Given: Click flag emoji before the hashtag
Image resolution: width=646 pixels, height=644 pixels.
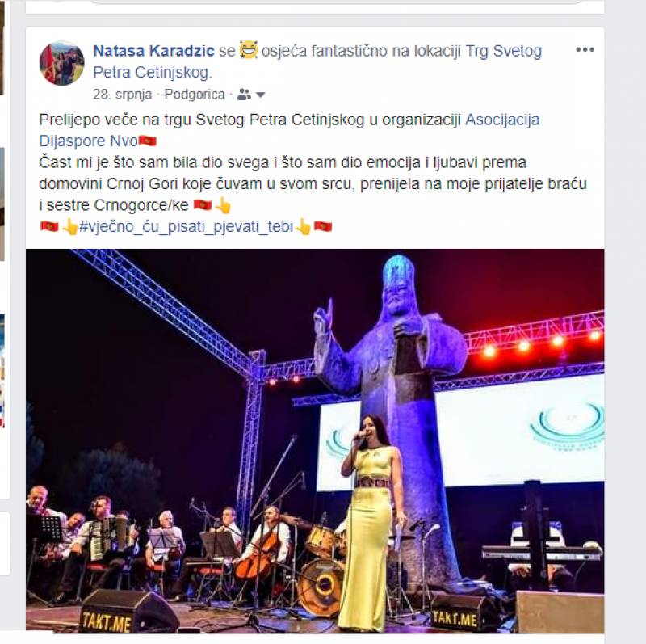Looking at the screenshot, I should pos(49,226).
